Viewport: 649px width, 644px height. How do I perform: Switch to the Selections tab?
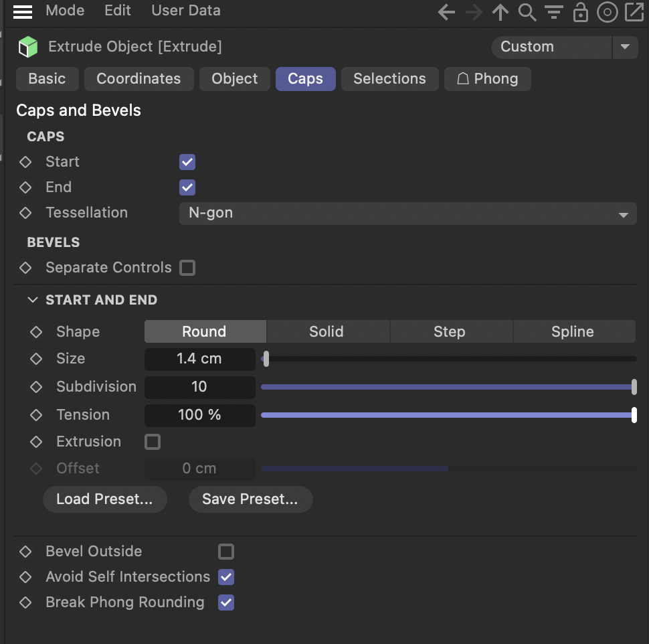(389, 78)
